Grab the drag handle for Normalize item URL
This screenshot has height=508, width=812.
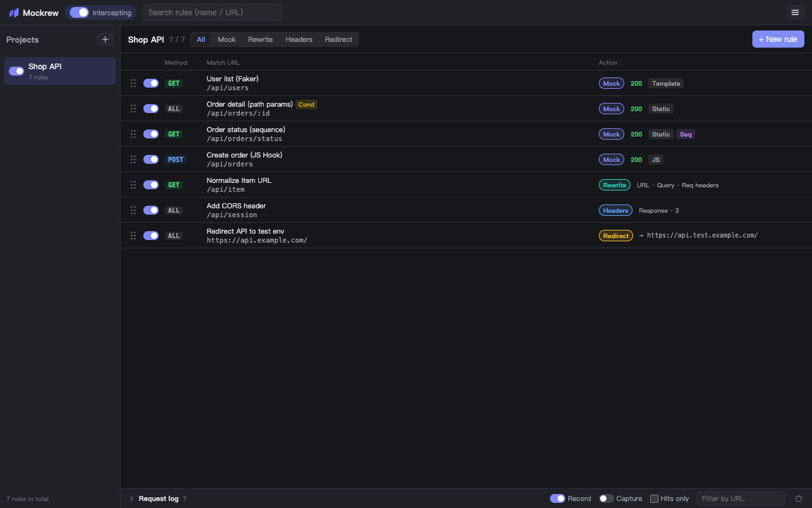pyautogui.click(x=133, y=185)
